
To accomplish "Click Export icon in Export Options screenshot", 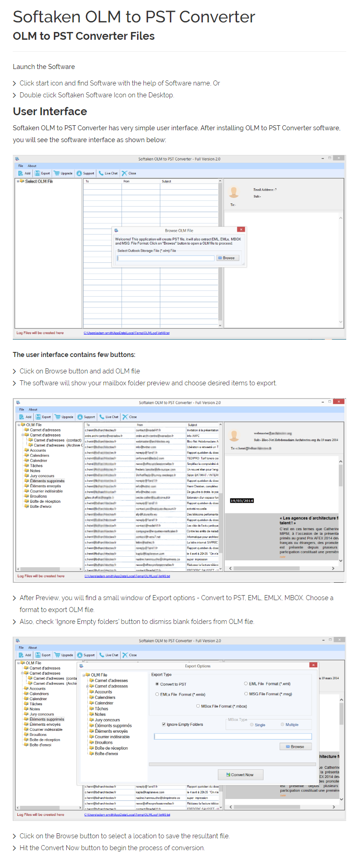I will click(38, 655).
